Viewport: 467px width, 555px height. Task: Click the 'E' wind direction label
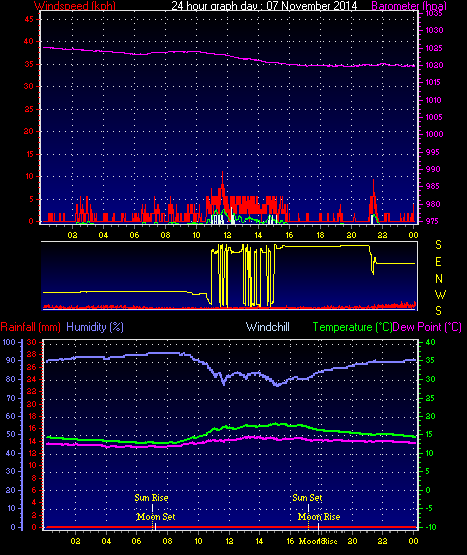point(438,262)
